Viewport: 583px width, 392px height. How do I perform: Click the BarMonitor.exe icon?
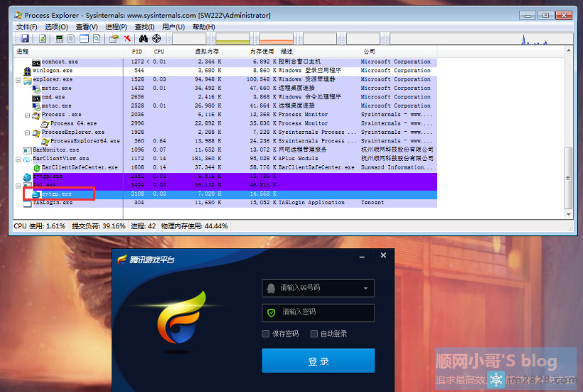(x=27, y=150)
